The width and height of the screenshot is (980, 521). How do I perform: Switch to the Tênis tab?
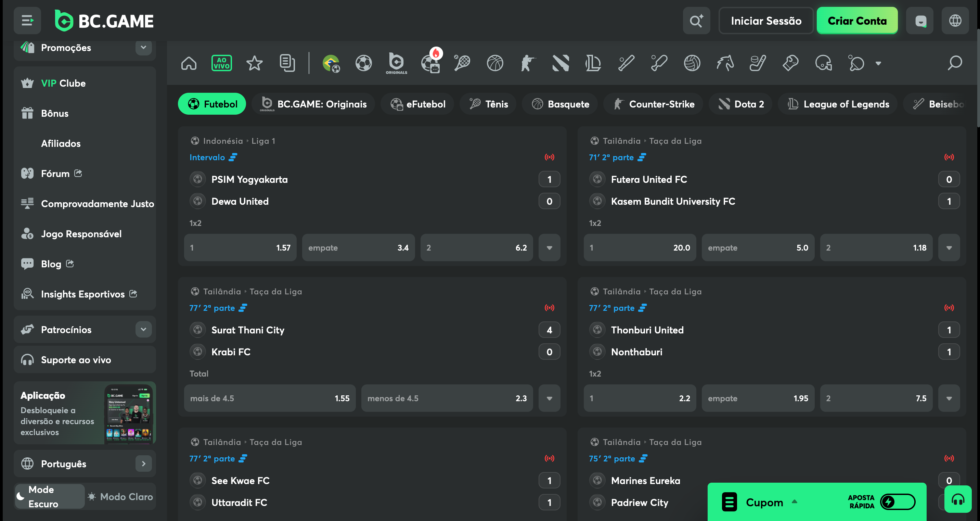click(488, 104)
